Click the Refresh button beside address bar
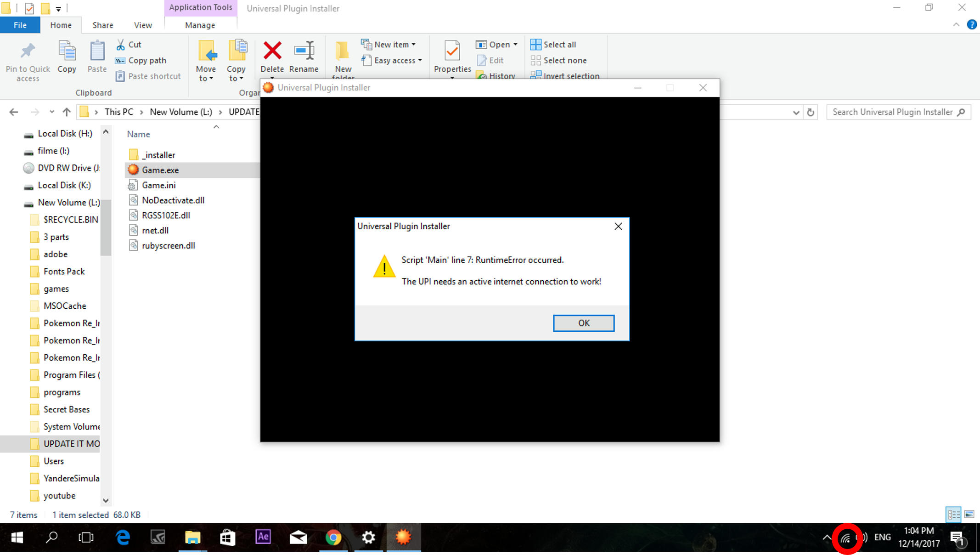The height and width of the screenshot is (555, 980). pos(811,112)
